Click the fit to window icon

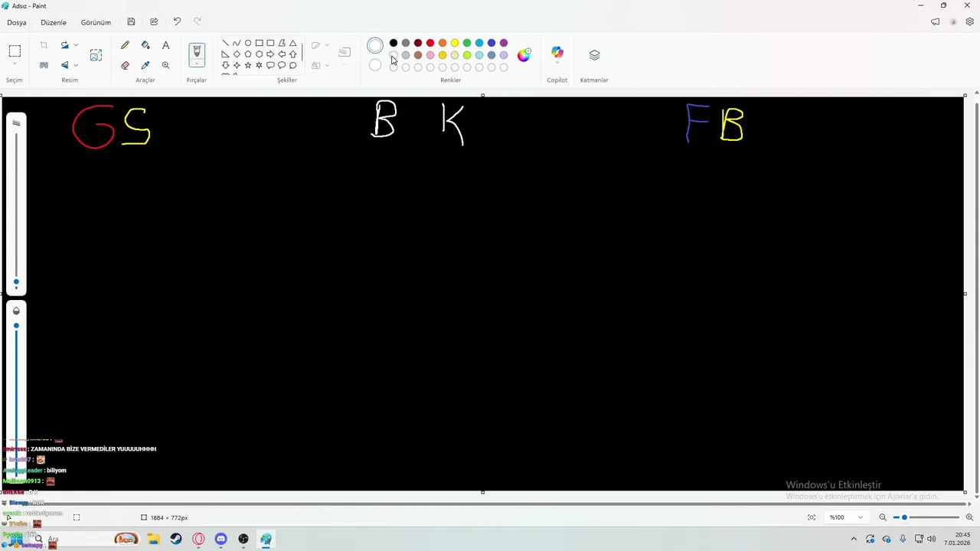tap(812, 517)
